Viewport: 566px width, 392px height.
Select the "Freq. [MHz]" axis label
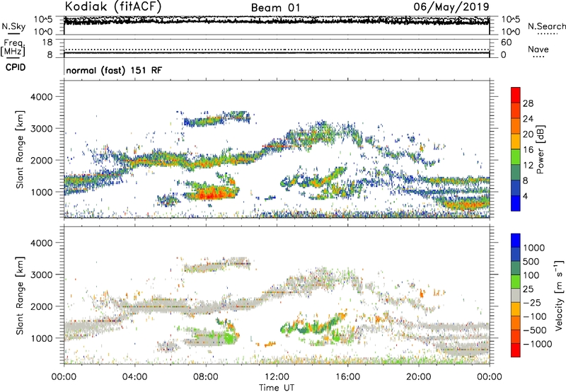[13, 47]
